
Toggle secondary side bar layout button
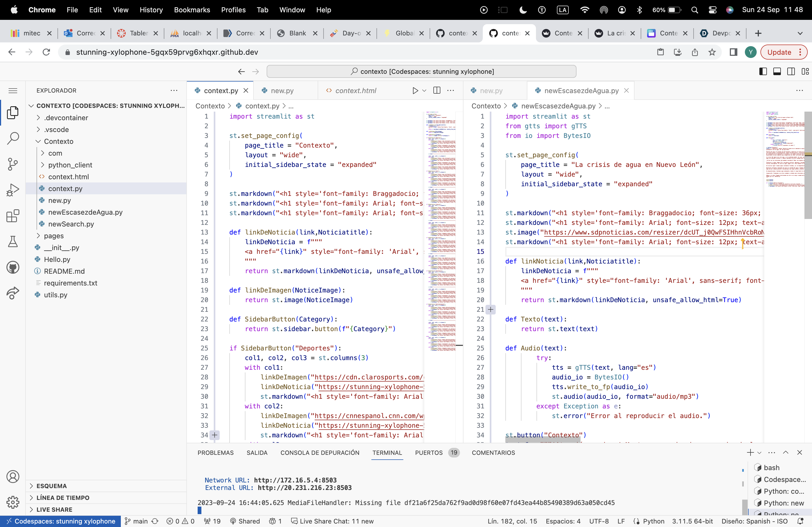click(x=791, y=72)
